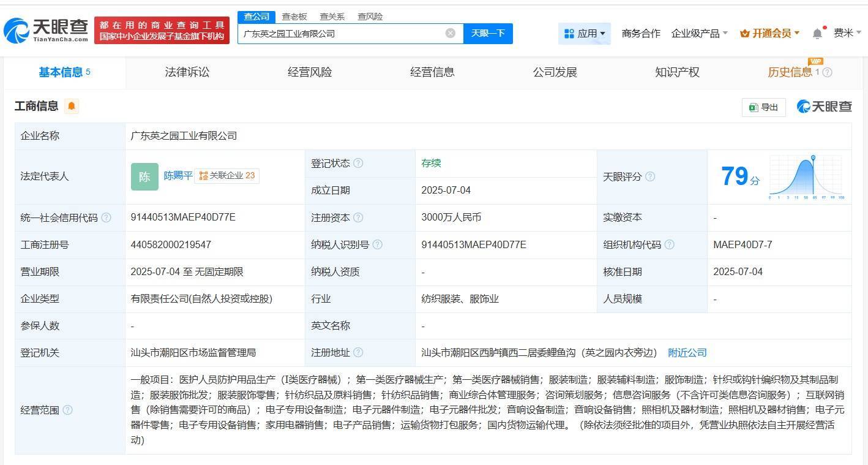Screen dimensions: 868x465
Task: Switch to the 法律诉讼 tab
Action: 187,72
